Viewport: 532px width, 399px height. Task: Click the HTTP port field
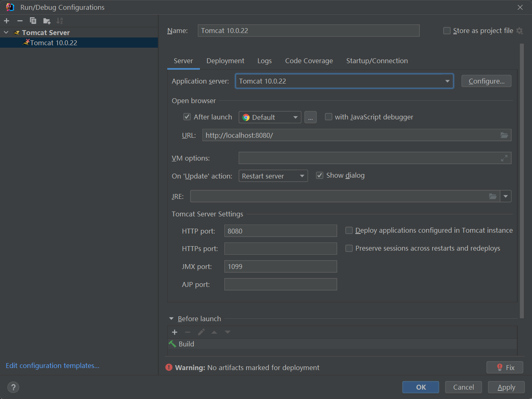point(281,231)
